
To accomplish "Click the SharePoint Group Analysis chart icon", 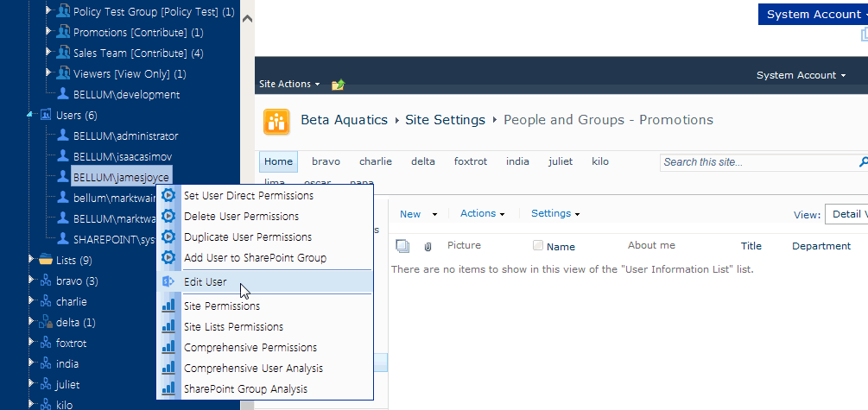I will tap(169, 389).
